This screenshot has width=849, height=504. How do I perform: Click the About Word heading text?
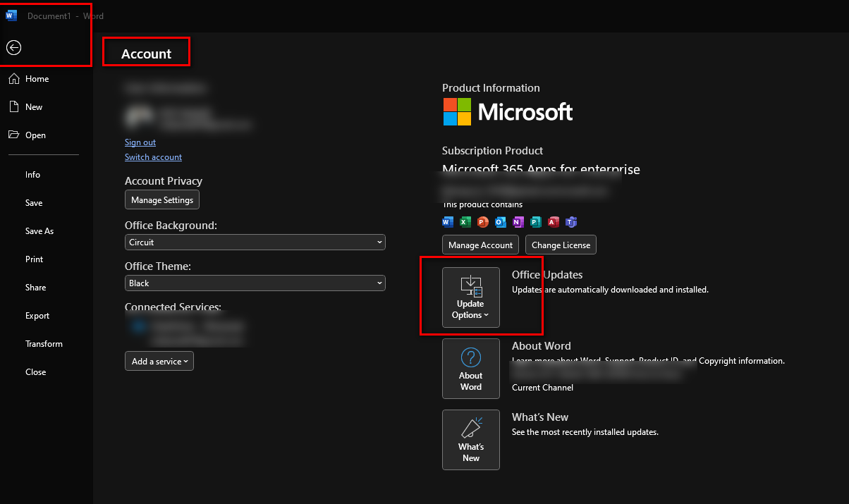pos(542,346)
